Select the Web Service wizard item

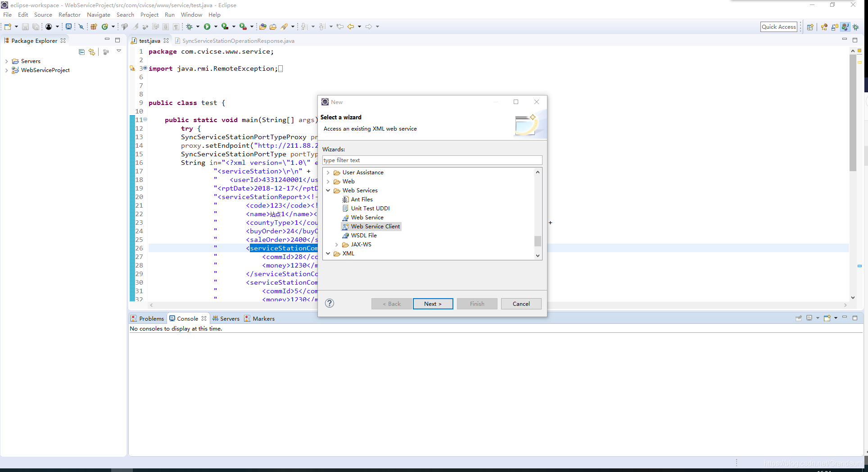pos(363,218)
